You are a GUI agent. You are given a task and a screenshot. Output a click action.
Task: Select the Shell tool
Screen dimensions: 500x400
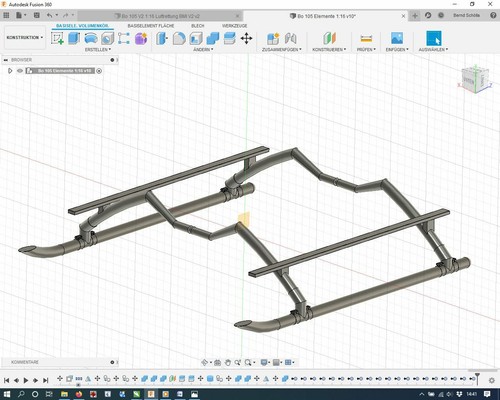tap(196, 38)
